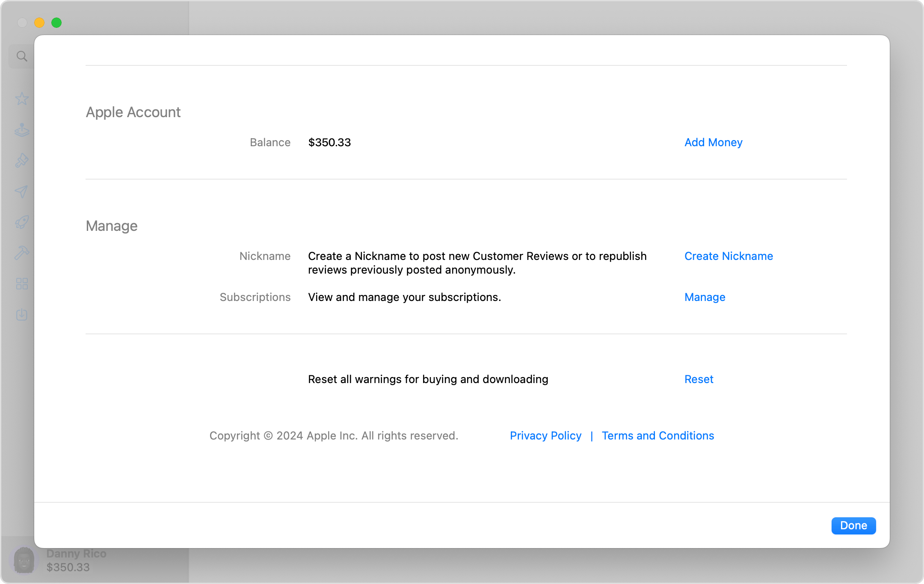This screenshot has height=584, width=924.
Task: Click Create Nickname button
Action: click(729, 256)
